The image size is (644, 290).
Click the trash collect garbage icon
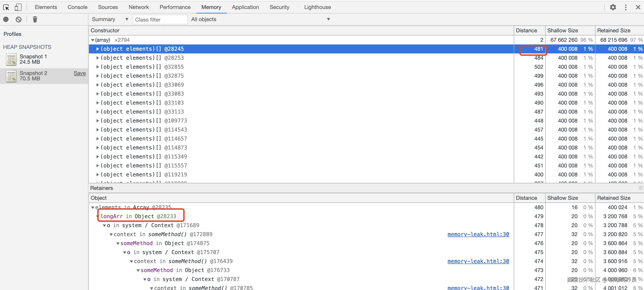[x=35, y=20]
